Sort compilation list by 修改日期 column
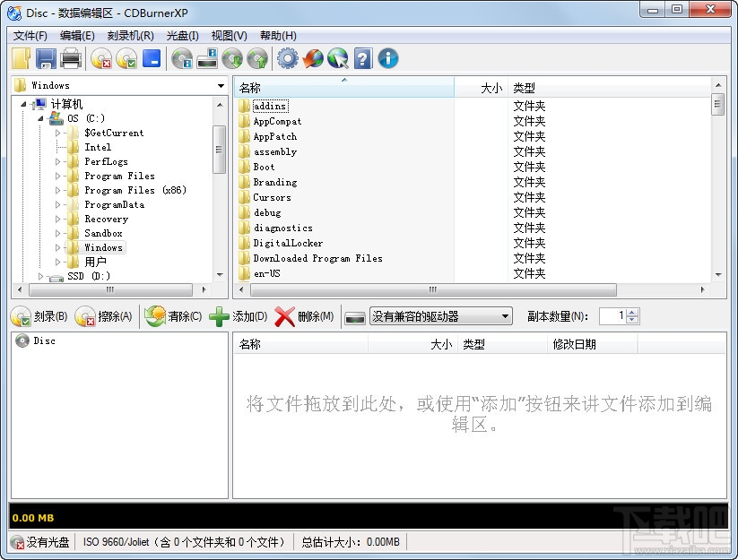Screen dimensions: 738x560 tap(593, 344)
